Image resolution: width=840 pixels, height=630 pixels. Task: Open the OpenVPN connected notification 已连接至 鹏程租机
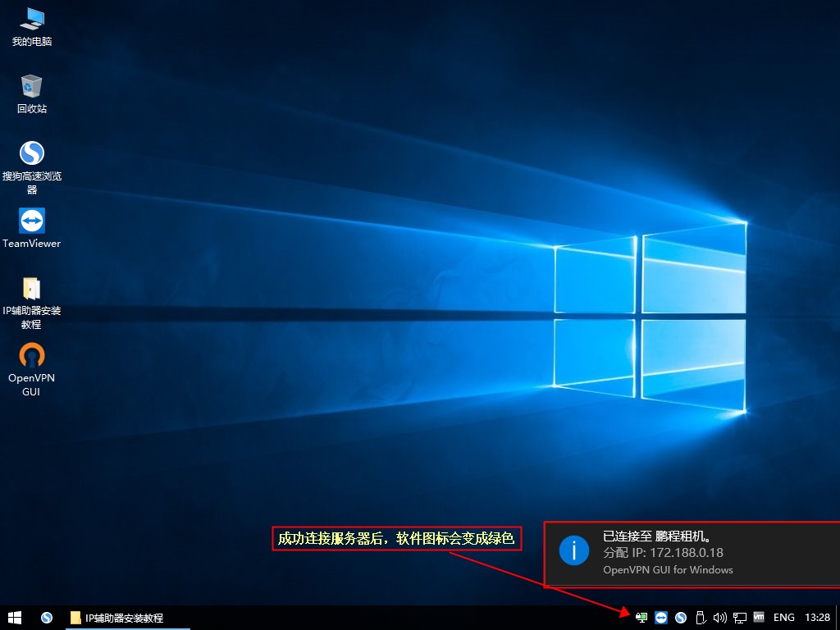[x=692, y=554]
